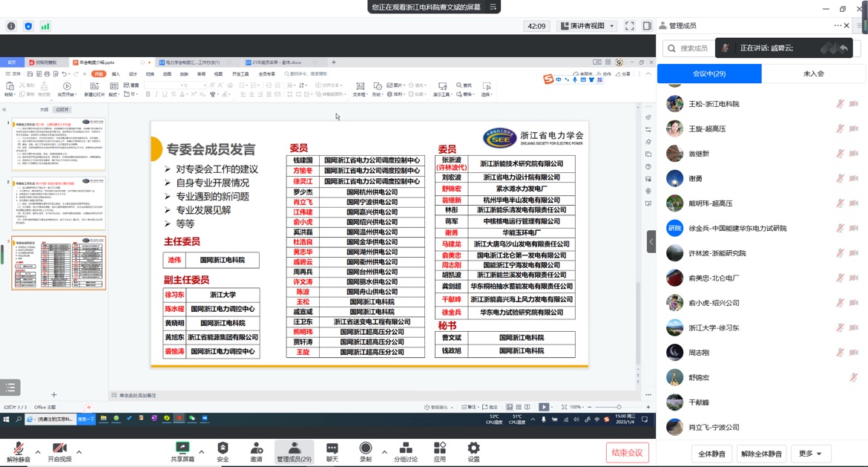Open the 设置 settings gear
Screen dimensions: 868x467
click(473, 451)
